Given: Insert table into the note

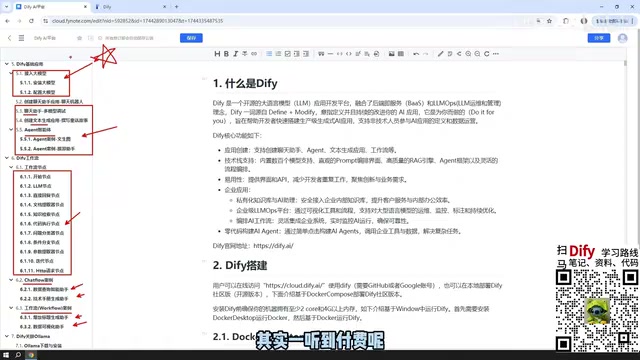Looking at the screenshot, I should click(401, 53).
